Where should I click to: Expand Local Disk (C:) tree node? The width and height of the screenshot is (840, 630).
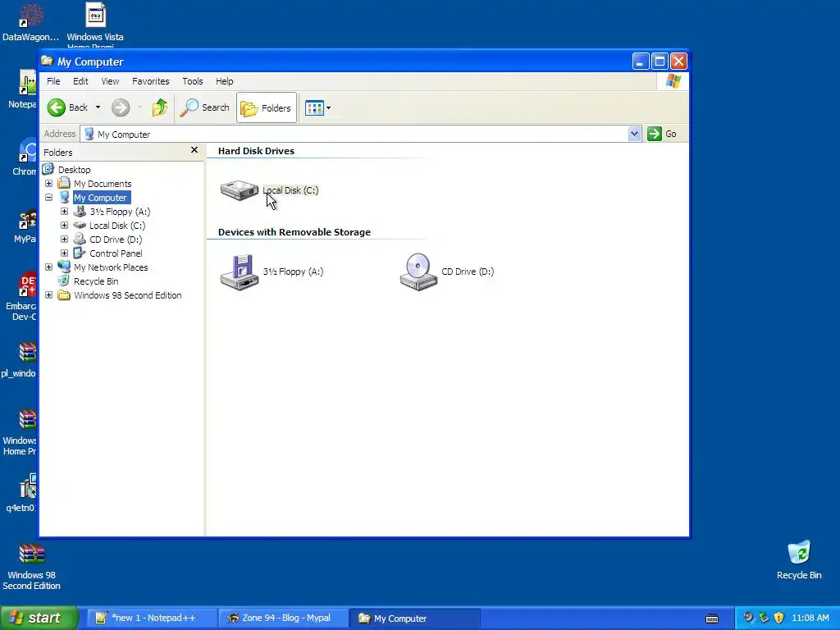[64, 226]
